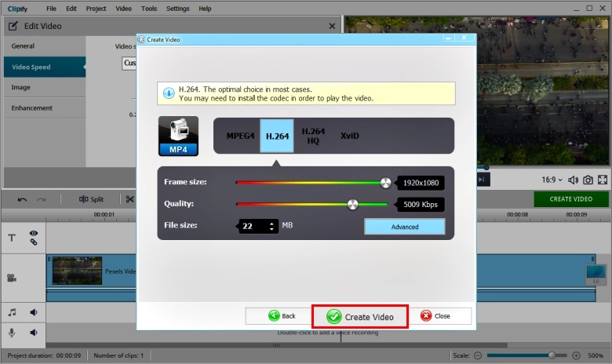Click the Redo arrow in the toolbar
The width and height of the screenshot is (612, 364).
(x=42, y=200)
